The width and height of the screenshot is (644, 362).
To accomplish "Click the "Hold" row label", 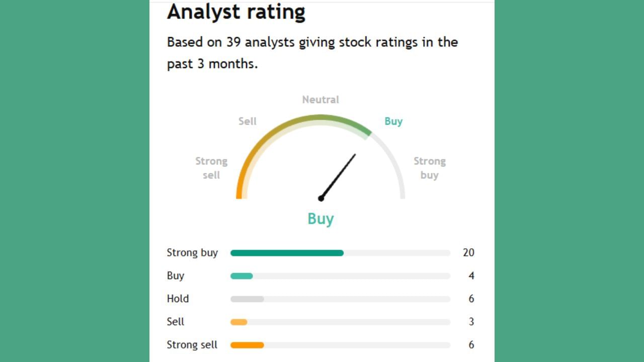I will coord(178,299).
